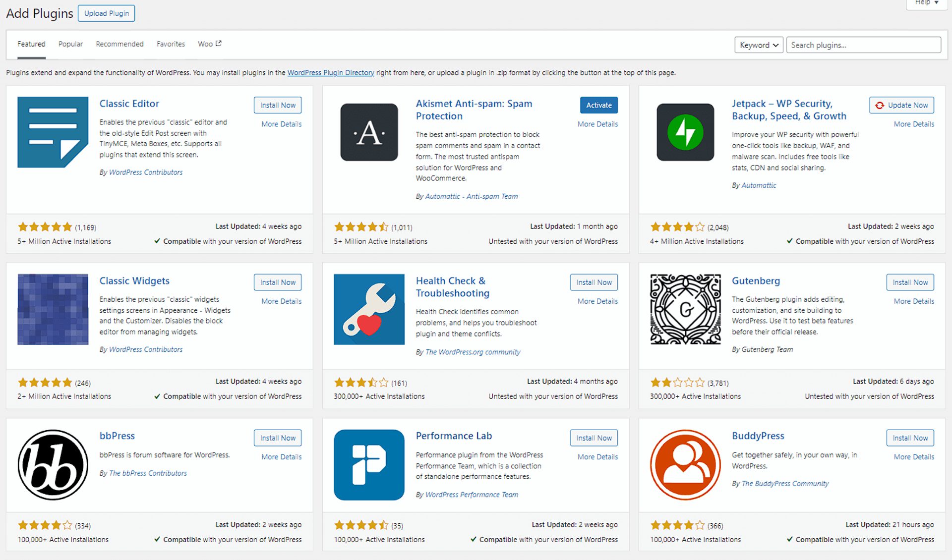This screenshot has width=952, height=560.
Task: Open the WordPress Plugin Directory link
Action: 331,73
